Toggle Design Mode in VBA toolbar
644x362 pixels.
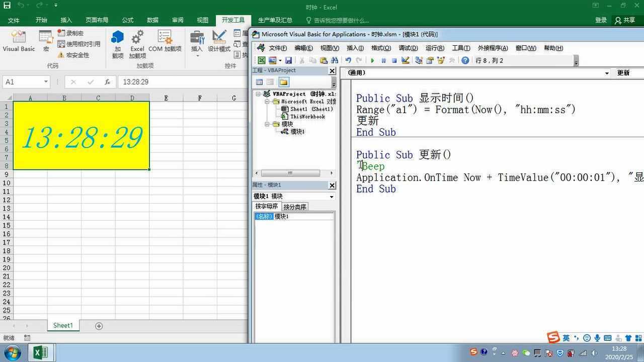coord(406,60)
